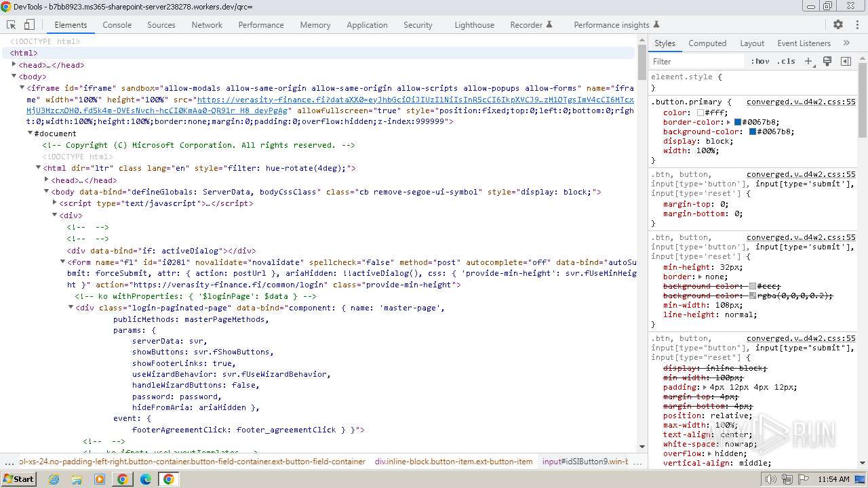This screenshot has height=488, width=868.
Task: Toggle the :hov element state panel
Action: (760, 61)
